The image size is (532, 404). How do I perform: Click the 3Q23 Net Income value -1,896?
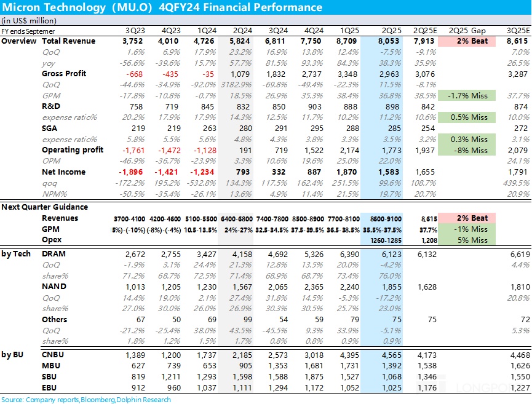(130, 172)
